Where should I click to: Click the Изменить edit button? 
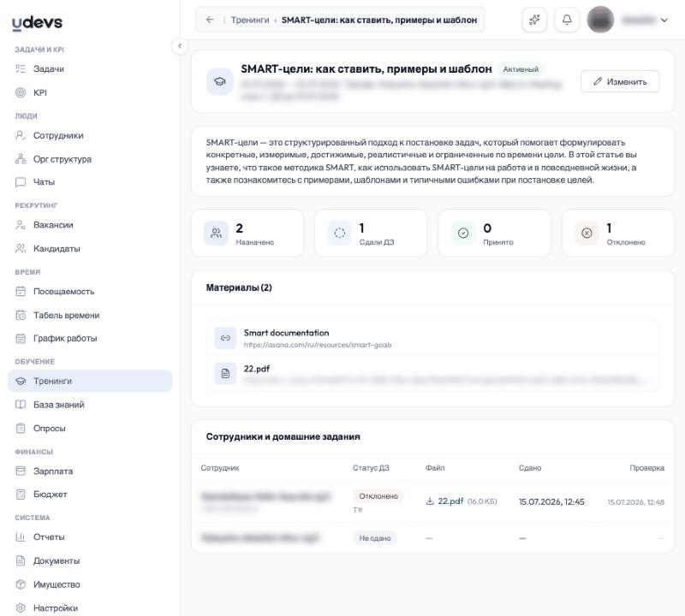pos(620,81)
